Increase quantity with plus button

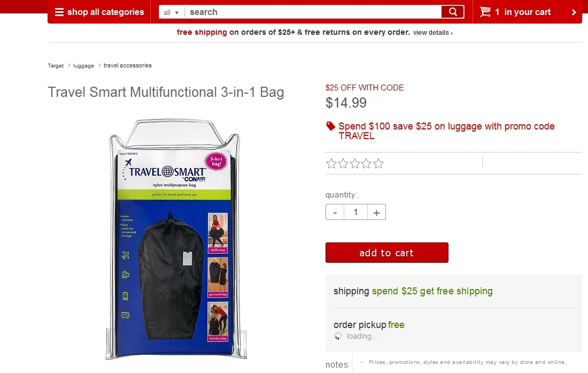(x=376, y=212)
